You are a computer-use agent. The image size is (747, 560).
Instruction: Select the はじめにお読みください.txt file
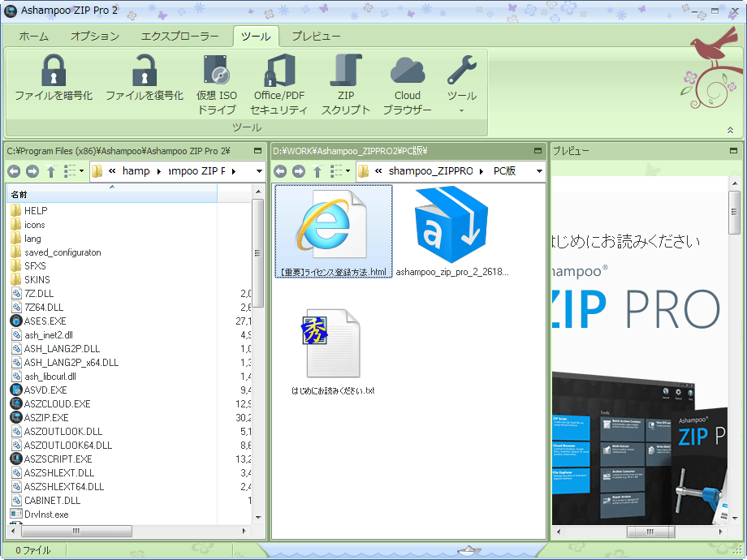tap(333, 352)
